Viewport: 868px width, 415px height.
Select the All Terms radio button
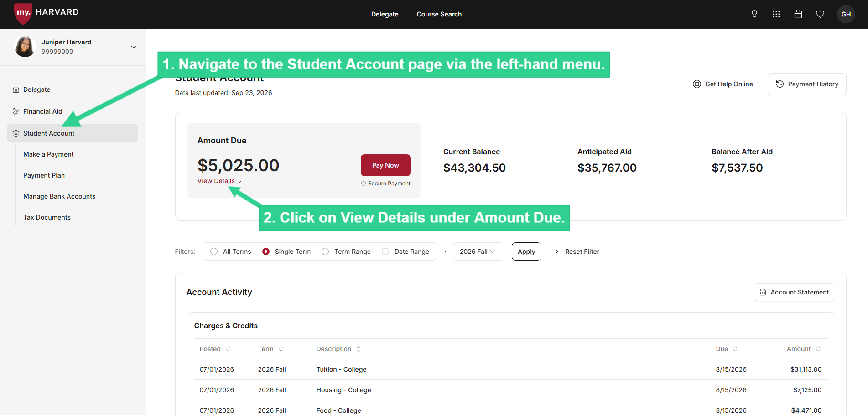click(214, 252)
